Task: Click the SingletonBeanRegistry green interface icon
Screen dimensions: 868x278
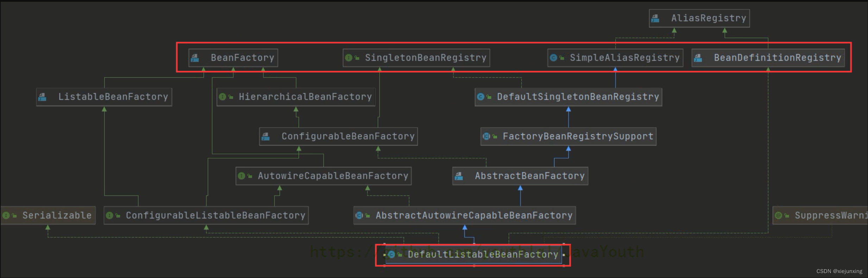Action: [348, 58]
